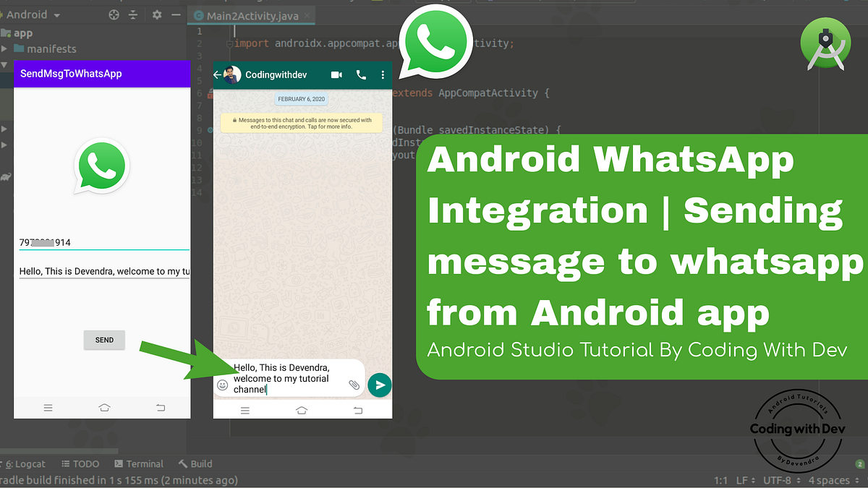
Task: Tap the end-to-end encryption info notice
Action: point(302,121)
